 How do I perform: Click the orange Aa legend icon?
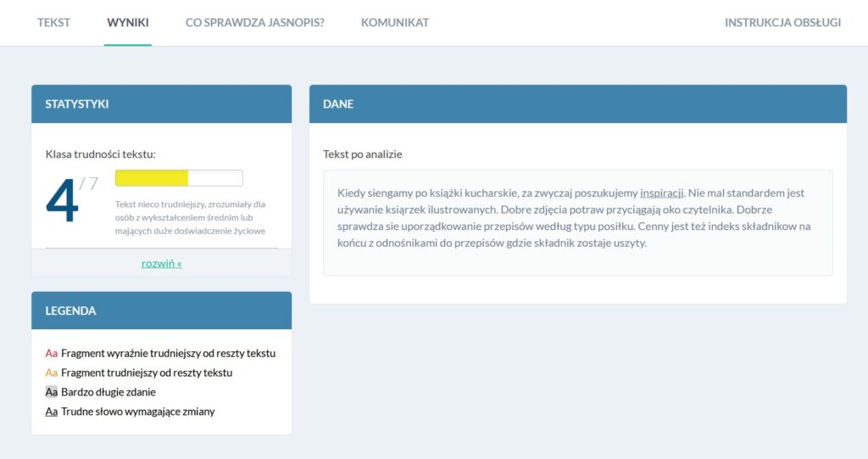52,372
